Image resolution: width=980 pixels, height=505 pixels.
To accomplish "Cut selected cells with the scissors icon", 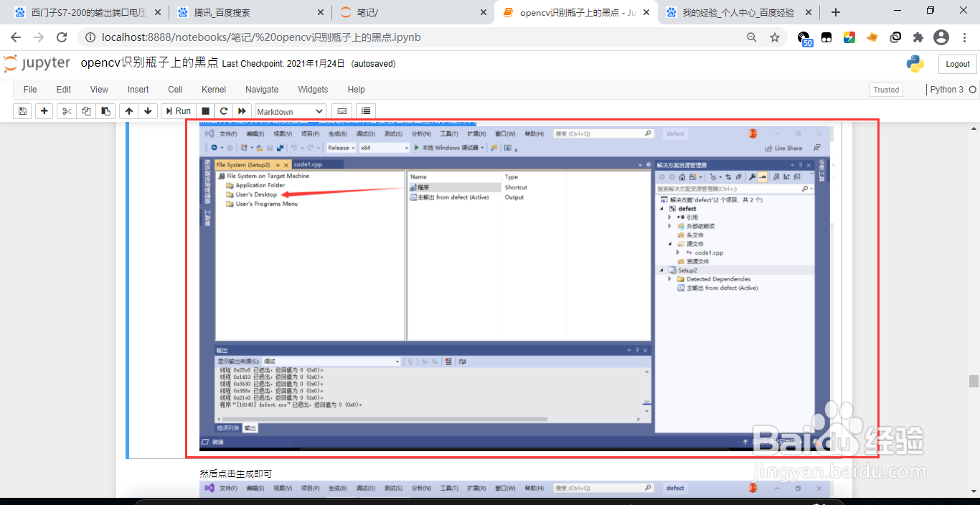I will 67,111.
